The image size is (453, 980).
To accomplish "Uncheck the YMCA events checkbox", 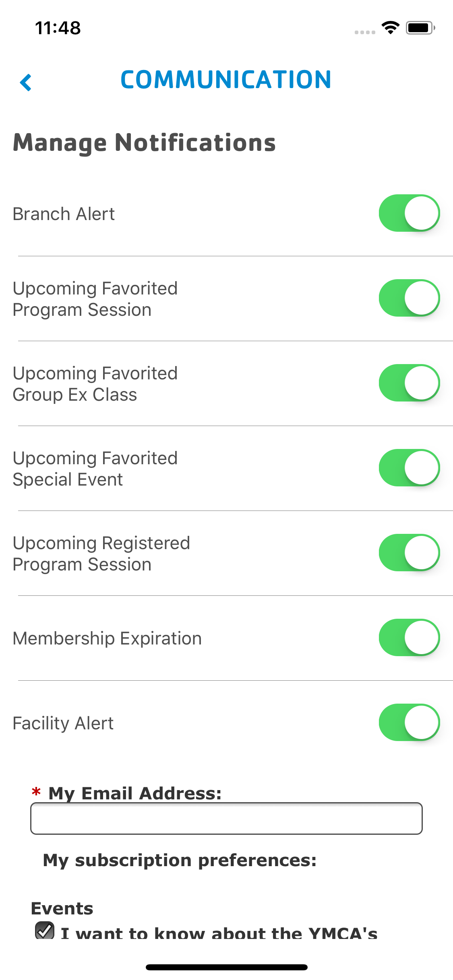I will (45, 930).
